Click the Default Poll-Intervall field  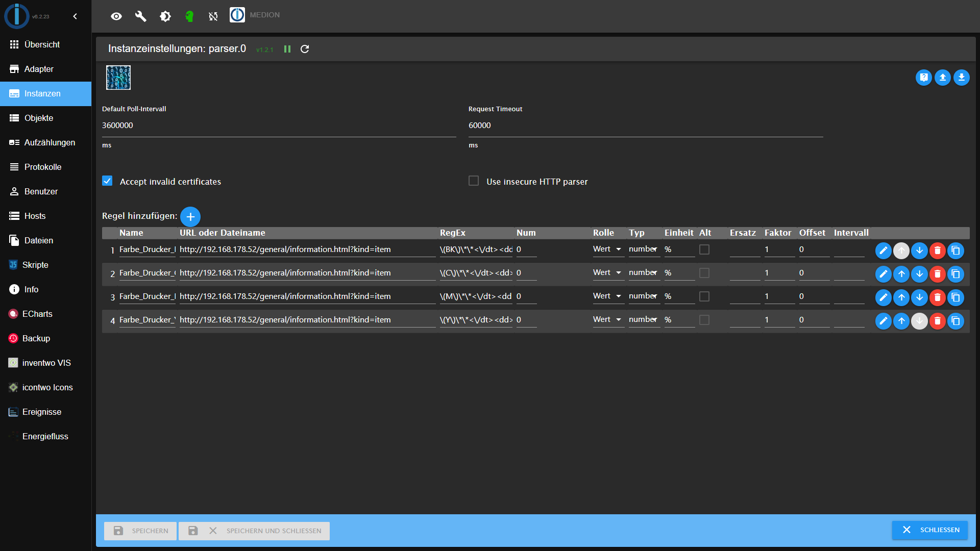pyautogui.click(x=279, y=126)
